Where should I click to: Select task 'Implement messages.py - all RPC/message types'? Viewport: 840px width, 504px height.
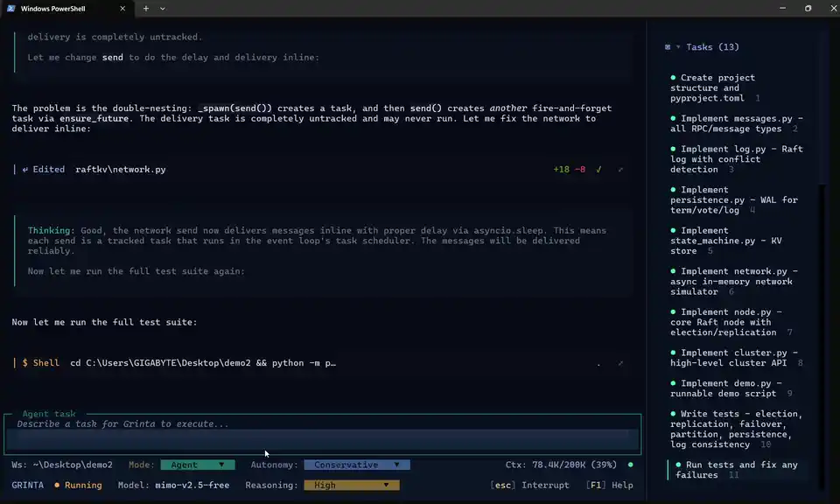pos(737,123)
